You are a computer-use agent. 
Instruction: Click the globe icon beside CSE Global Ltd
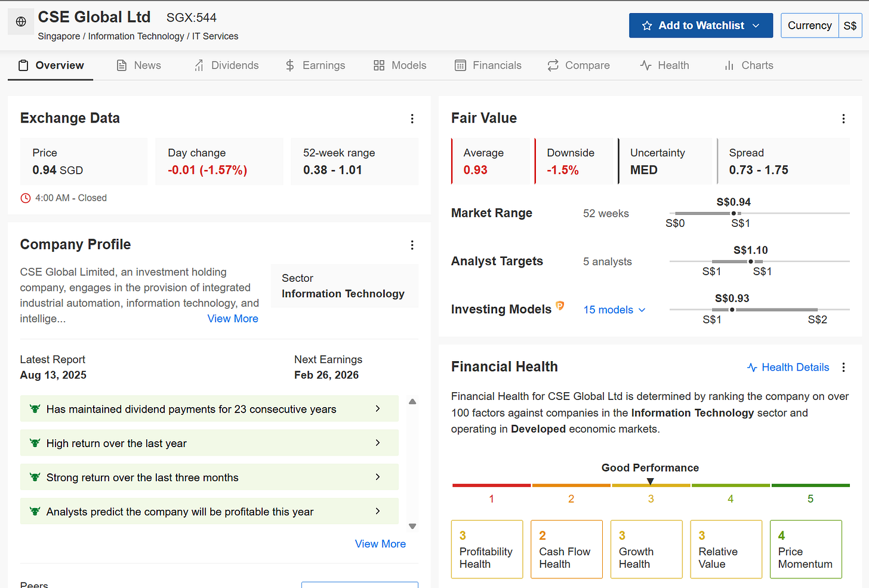tap(21, 21)
